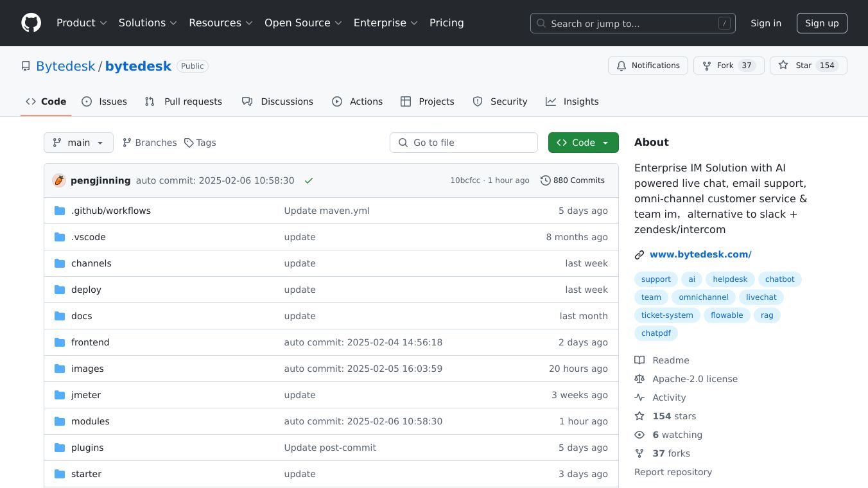Click the GitHub logo icon
This screenshot has height=488, width=868.
click(31, 23)
